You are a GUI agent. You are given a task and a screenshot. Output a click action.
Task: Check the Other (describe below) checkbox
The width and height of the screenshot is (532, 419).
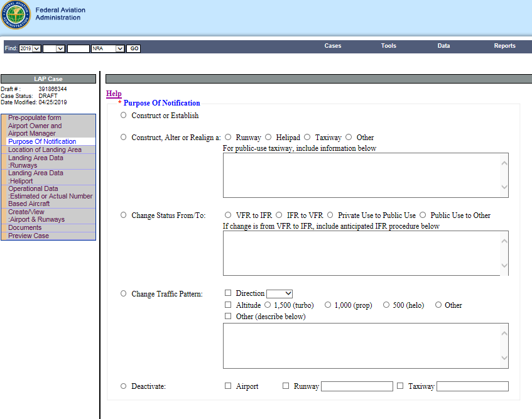tap(228, 316)
